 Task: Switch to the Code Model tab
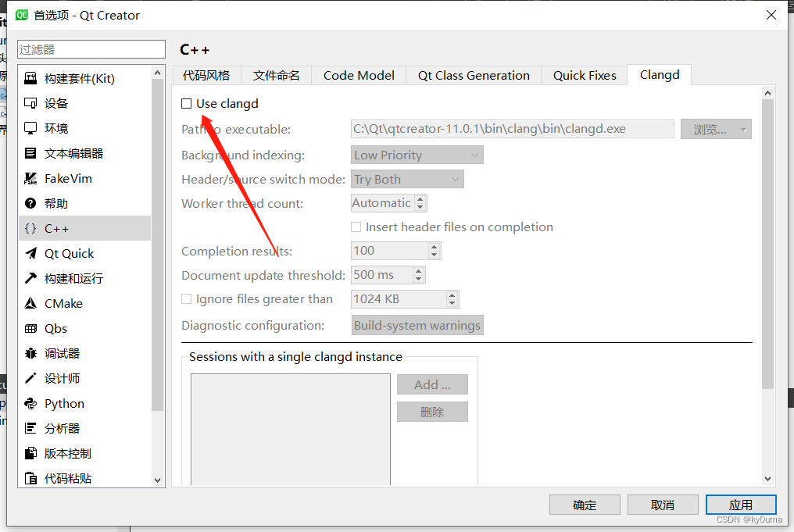(x=359, y=76)
